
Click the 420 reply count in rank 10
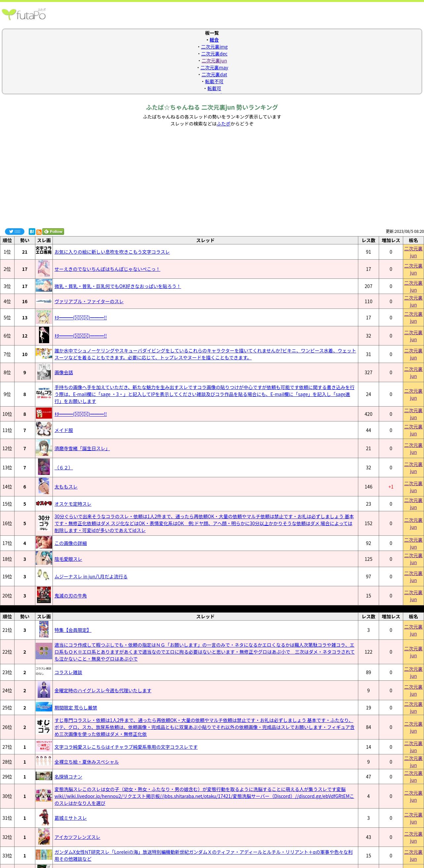tap(369, 414)
